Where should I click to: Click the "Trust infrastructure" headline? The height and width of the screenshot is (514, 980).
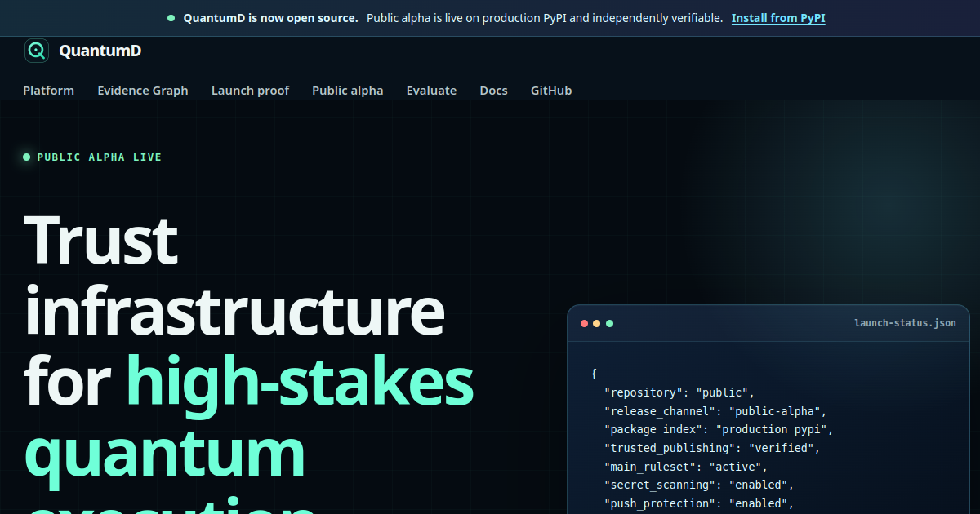coord(235,275)
